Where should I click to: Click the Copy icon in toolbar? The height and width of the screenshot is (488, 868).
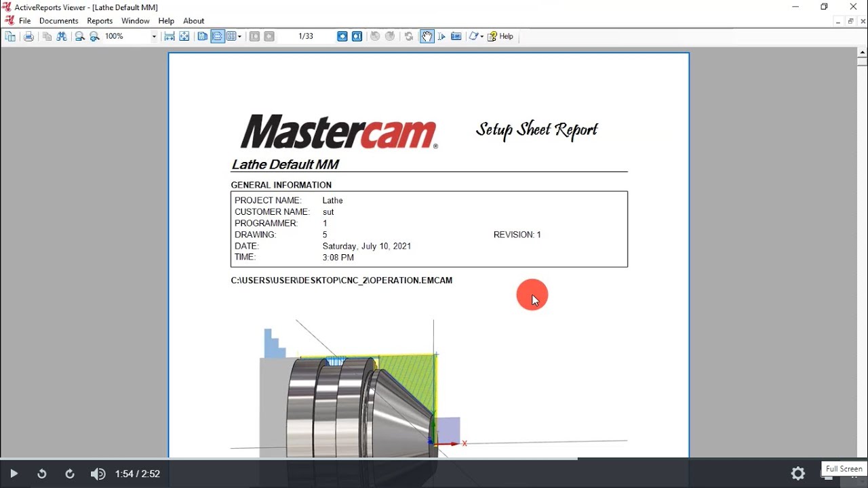coord(47,37)
